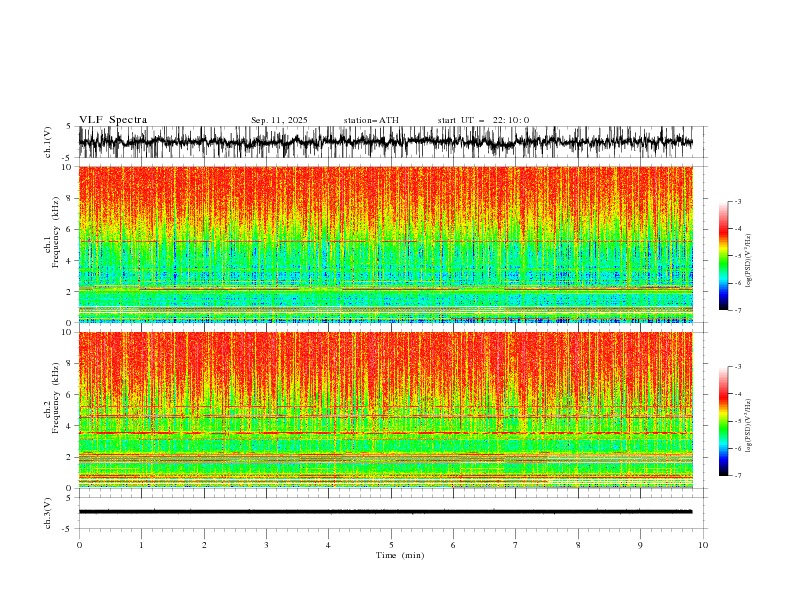Screen dimensions: 792x612
Task: Click the ch.1 "Frequency (kHz)" axis title
Action: (x=56, y=233)
